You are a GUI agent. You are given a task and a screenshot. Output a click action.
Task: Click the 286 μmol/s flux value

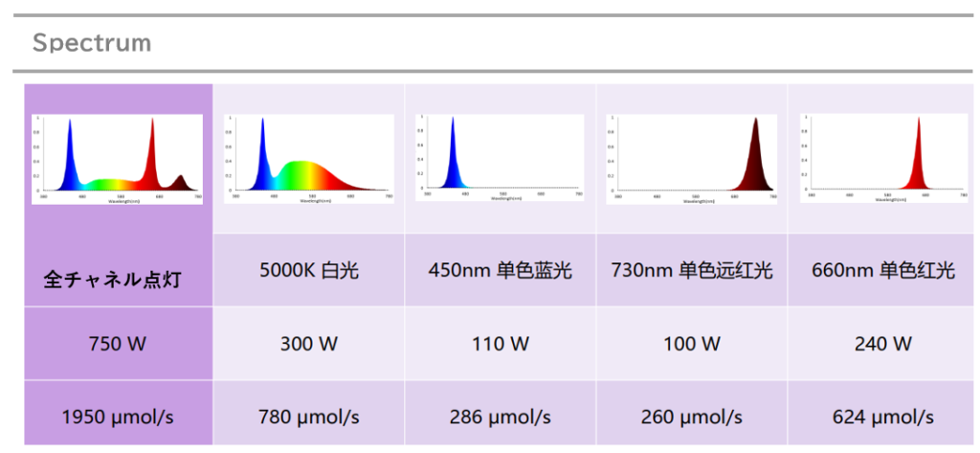[x=500, y=417]
